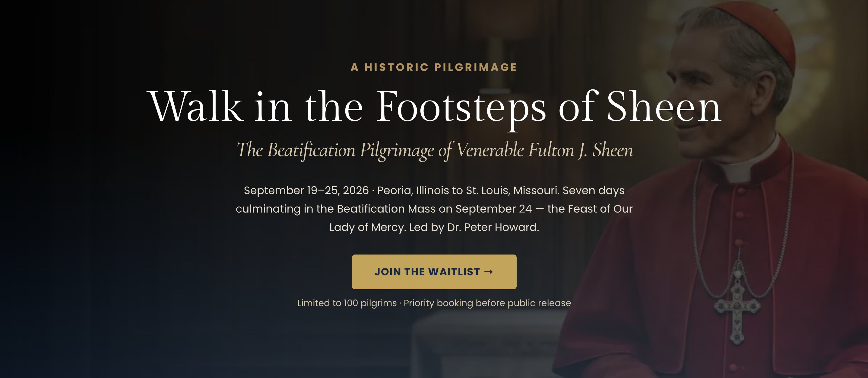This screenshot has height=378, width=868.
Task: Click the word 'Walk' in the headline
Action: (196, 107)
